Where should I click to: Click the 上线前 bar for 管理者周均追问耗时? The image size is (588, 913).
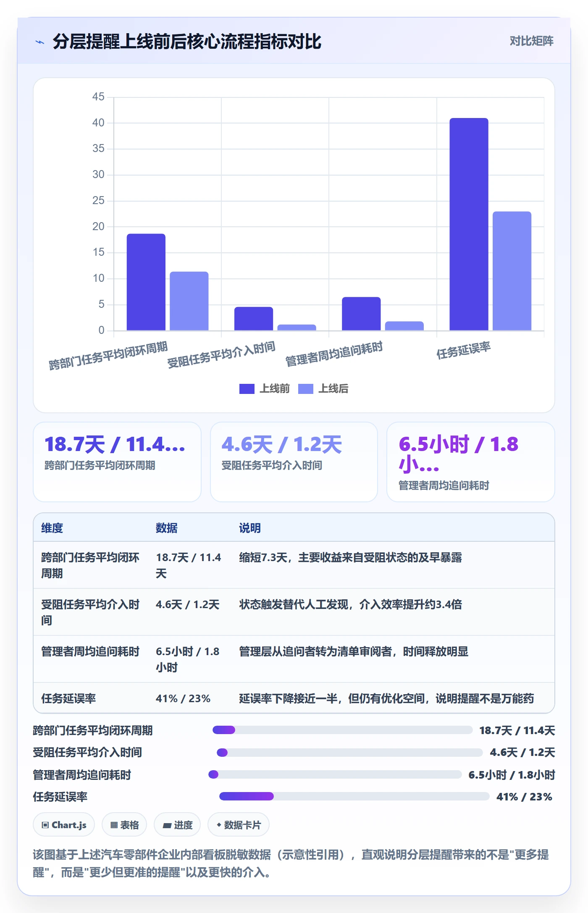[x=361, y=314]
